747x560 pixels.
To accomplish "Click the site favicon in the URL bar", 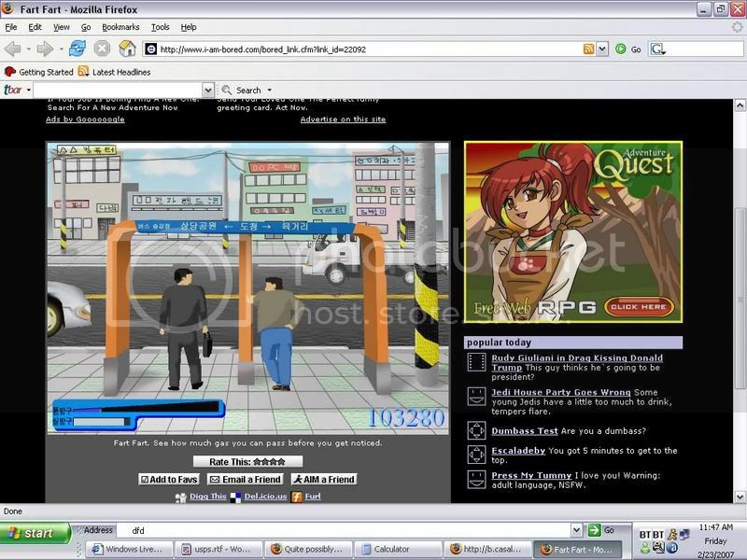I will click(150, 49).
